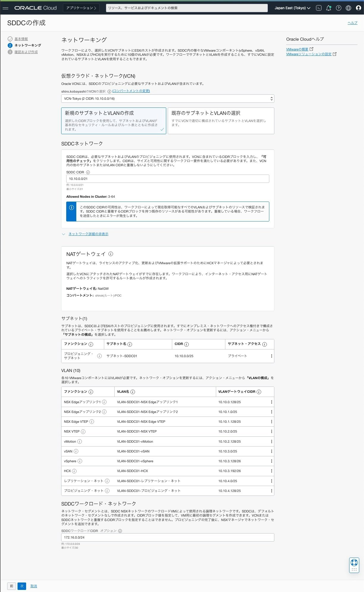Go to 確認および作成 wizard step
This screenshot has width=364, height=592.
pyautogui.click(x=26, y=52)
